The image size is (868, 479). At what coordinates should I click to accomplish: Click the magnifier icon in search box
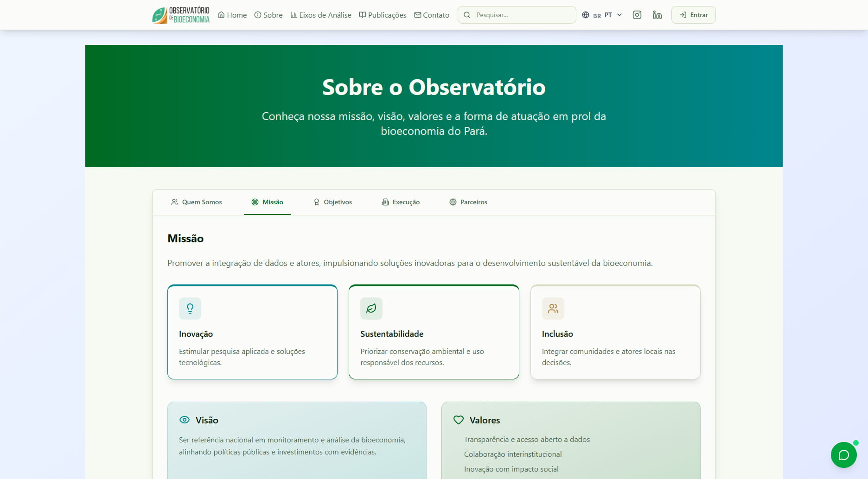pos(467,15)
